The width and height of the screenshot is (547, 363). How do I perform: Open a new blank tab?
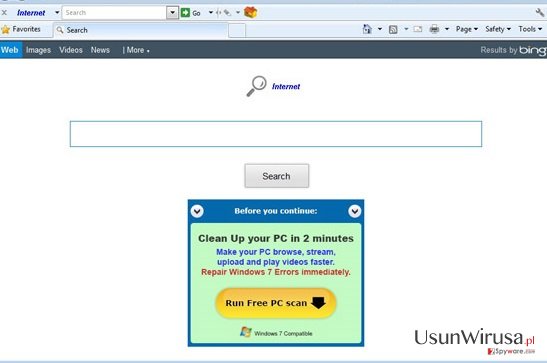pyautogui.click(x=237, y=30)
